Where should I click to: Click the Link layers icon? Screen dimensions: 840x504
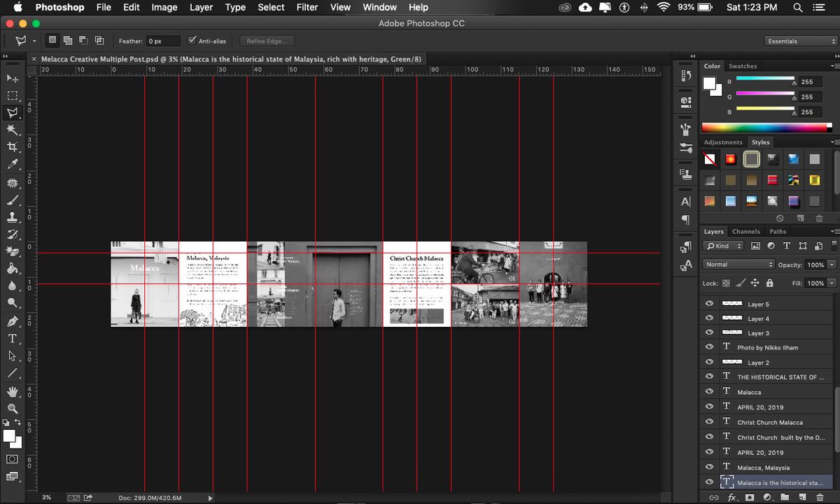point(714,497)
